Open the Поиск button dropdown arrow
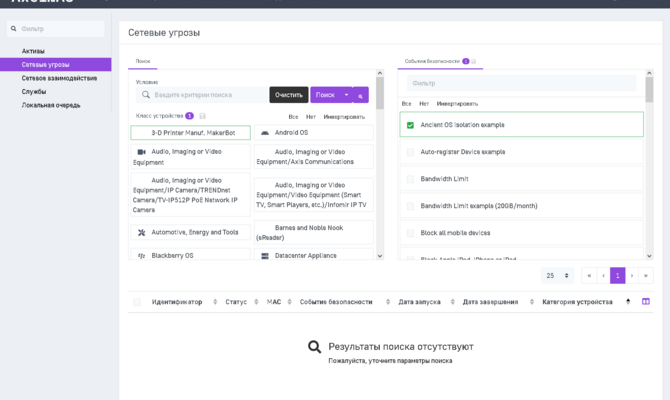This screenshot has height=400, width=670. pos(346,95)
